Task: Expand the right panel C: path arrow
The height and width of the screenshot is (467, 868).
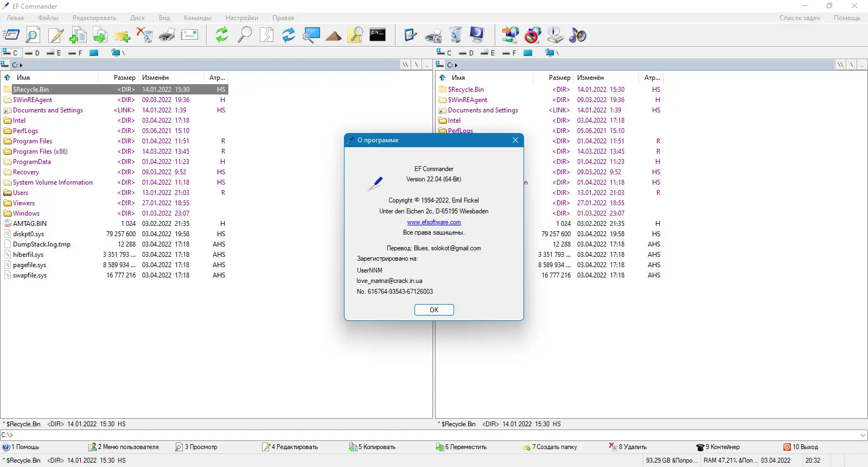Action: pos(456,65)
